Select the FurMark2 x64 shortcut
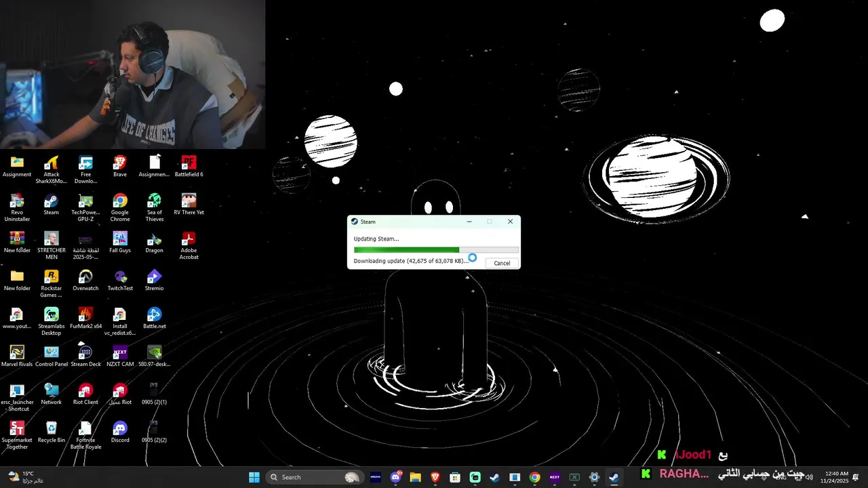Image resolution: width=868 pixels, height=488 pixels. (85, 319)
